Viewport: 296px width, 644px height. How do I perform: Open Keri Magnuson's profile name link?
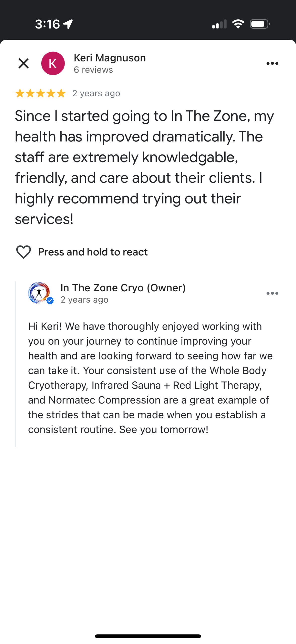tap(110, 58)
